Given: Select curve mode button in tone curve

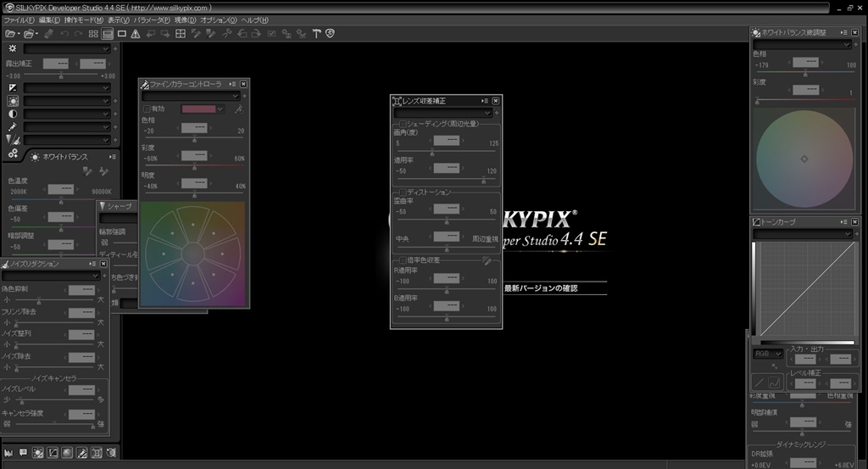Looking at the screenshot, I should (x=774, y=382).
